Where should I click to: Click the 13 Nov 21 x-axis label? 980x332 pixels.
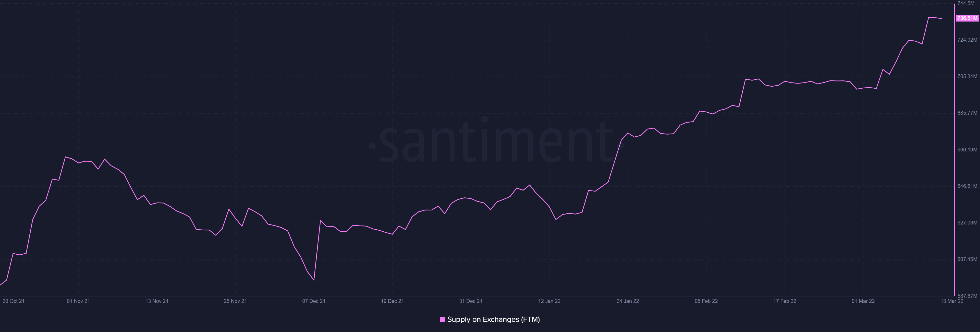tap(157, 301)
